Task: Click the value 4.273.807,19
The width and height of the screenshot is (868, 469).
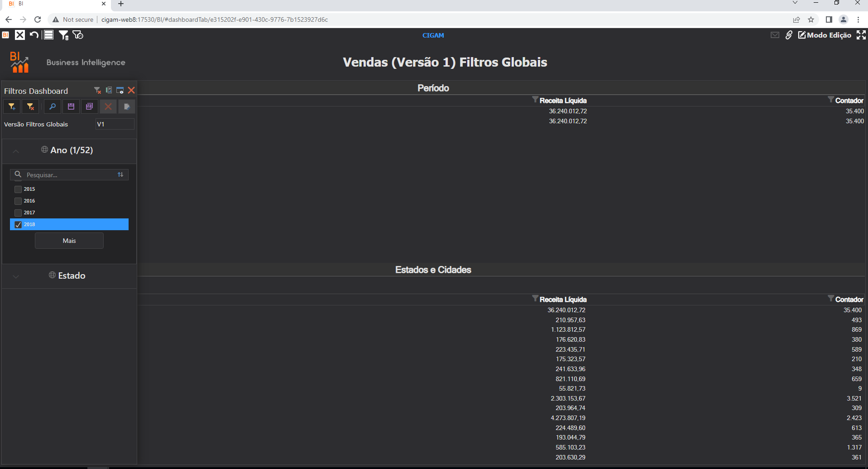Action: (x=568, y=418)
